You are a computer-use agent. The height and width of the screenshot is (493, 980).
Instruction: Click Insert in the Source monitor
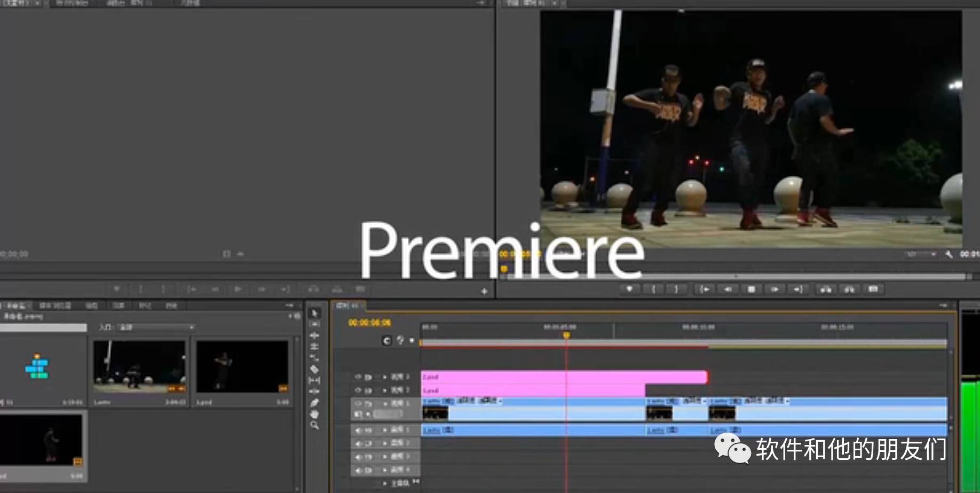click(313, 289)
